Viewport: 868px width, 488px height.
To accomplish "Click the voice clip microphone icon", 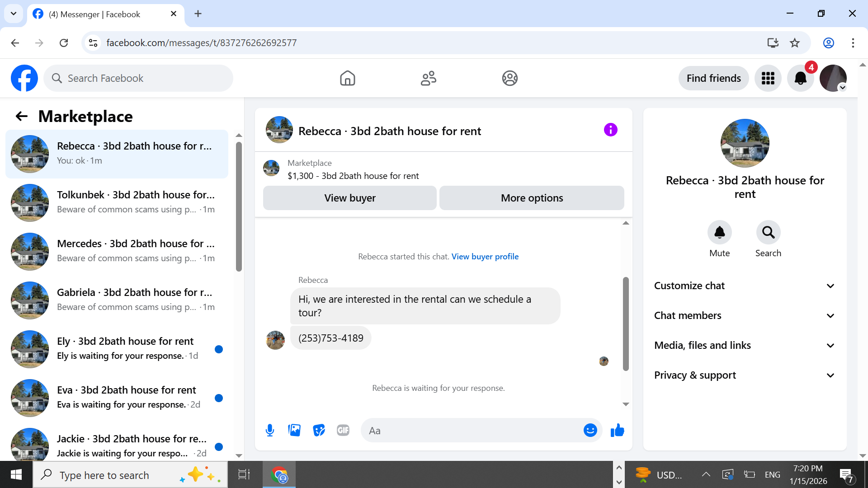I will (270, 430).
